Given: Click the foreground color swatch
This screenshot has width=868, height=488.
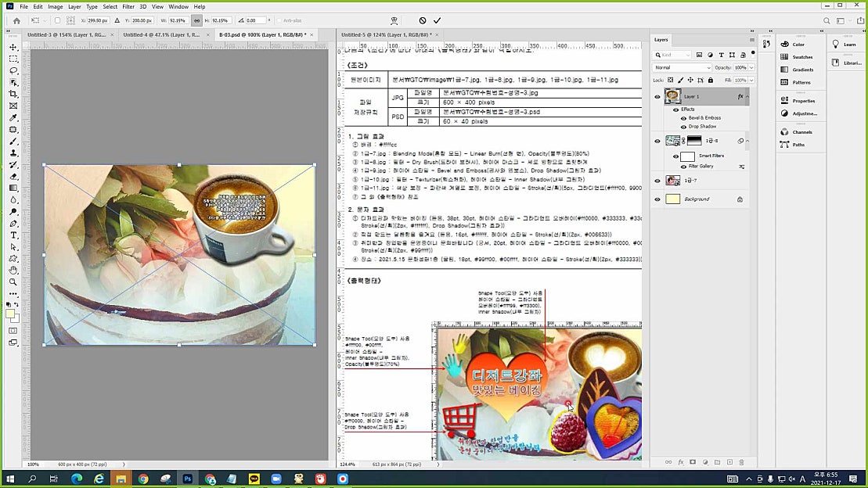Looking at the screenshot, I should [10, 314].
